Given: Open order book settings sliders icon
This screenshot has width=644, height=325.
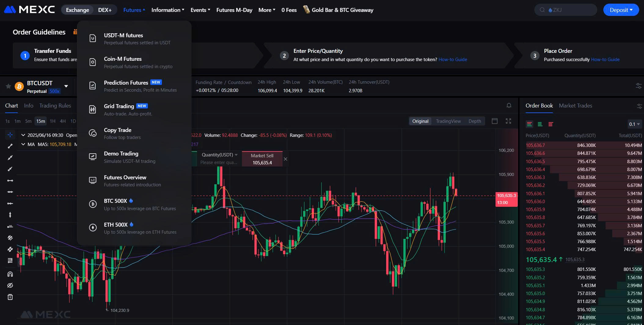Looking at the screenshot, I should pyautogui.click(x=639, y=106).
